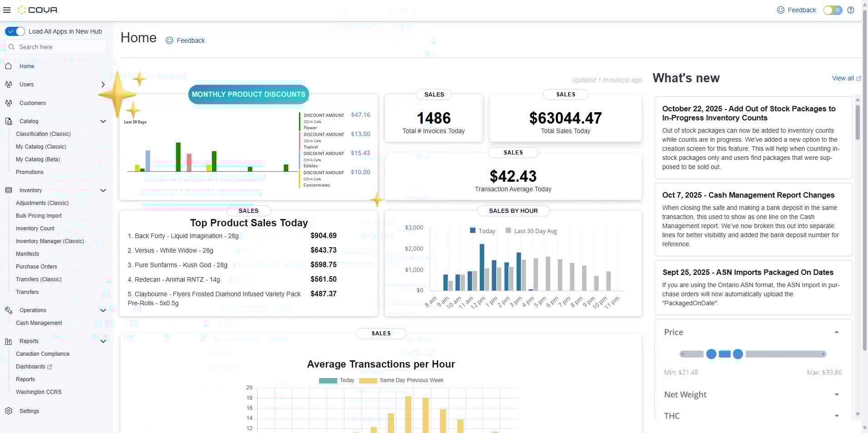Viewport: 868px width, 433px height.
Task: Click the Price range slider left handle
Action: click(x=711, y=354)
